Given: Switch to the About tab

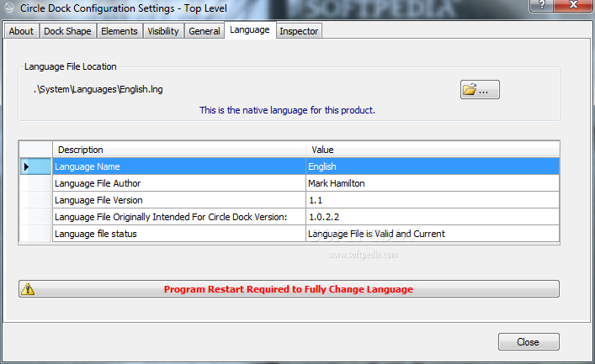Looking at the screenshot, I should pyautogui.click(x=21, y=31).
